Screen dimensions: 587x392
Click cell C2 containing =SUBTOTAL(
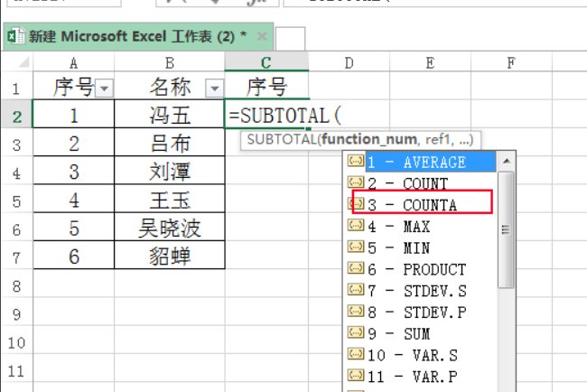(x=266, y=114)
